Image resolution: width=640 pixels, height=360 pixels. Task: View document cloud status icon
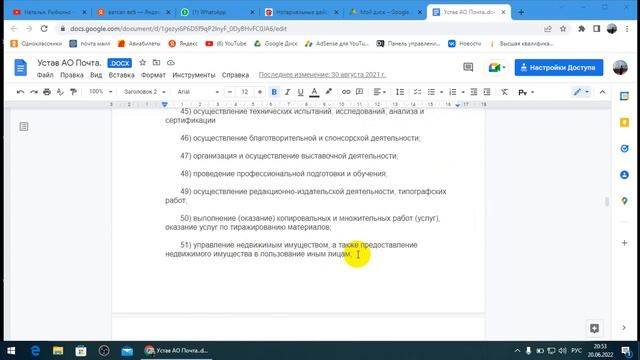click(171, 62)
